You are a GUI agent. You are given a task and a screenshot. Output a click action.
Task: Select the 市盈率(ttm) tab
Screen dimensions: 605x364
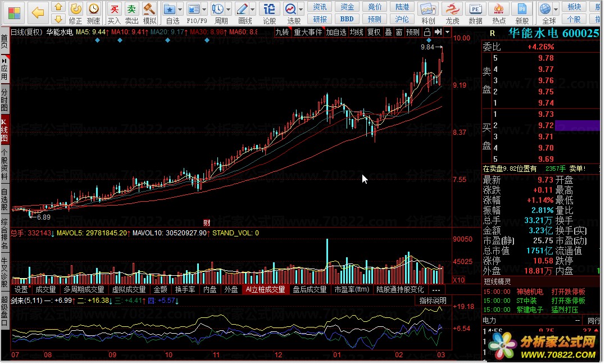tap(352, 289)
